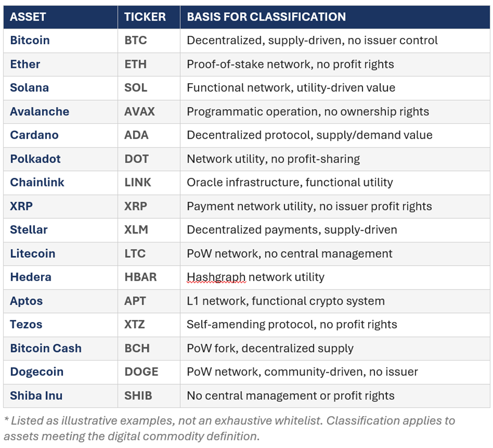Select the Litecoin asset cell
Image resolution: width=493 pixels, height=448 pixels.
pyautogui.click(x=33, y=254)
